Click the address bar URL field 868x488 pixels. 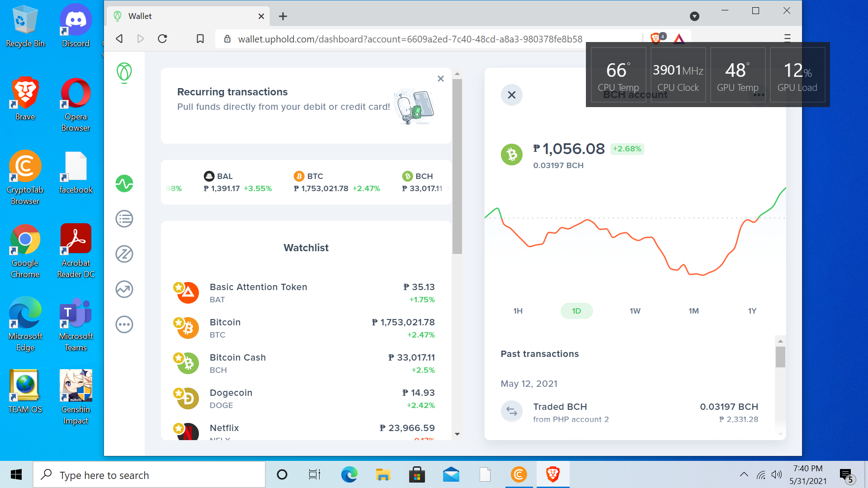coord(410,39)
